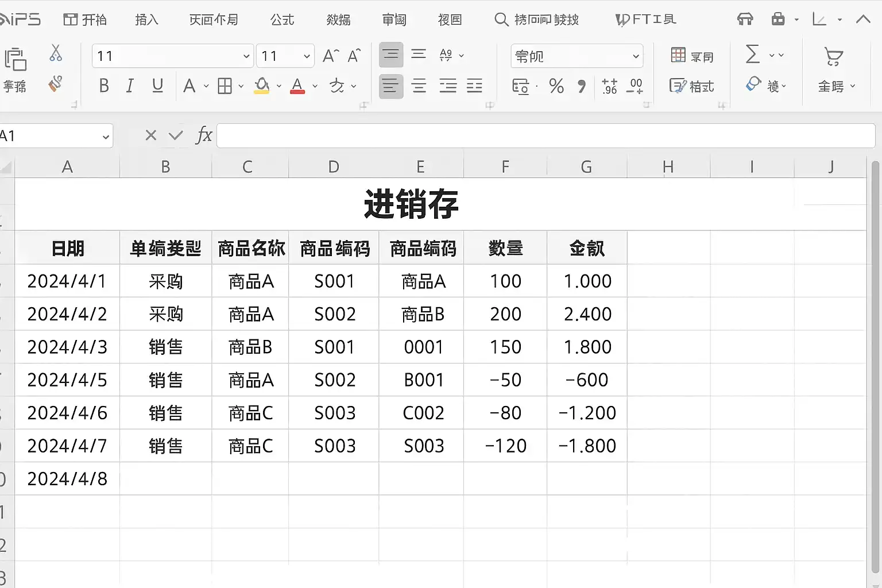Image resolution: width=882 pixels, height=588 pixels.
Task: Click inside the formula bar input
Action: [546, 136]
